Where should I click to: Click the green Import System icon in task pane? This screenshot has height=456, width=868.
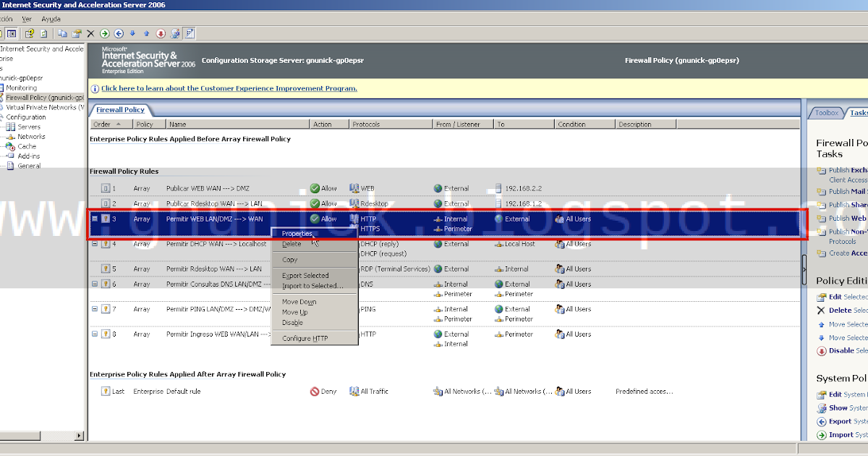(821, 435)
